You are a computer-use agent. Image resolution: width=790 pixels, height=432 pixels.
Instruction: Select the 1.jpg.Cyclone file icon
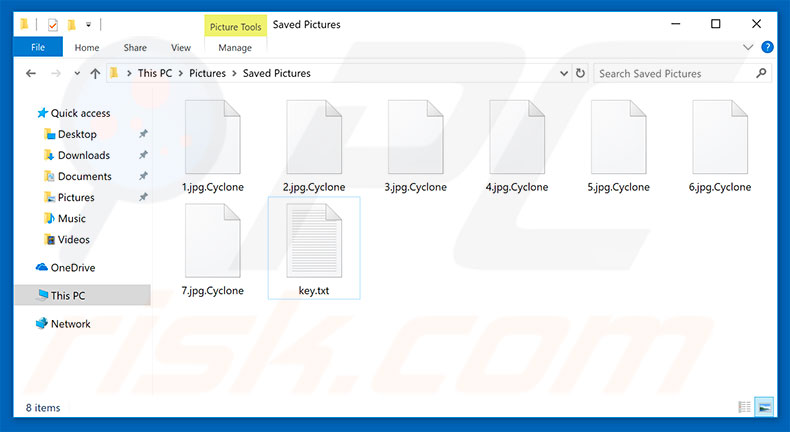coord(213,137)
